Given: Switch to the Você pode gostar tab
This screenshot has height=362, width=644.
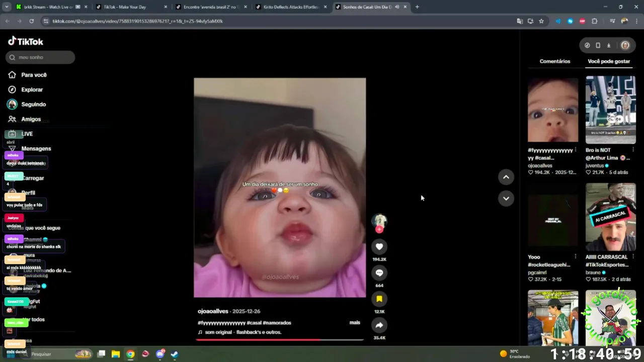Looking at the screenshot, I should click(x=609, y=61).
